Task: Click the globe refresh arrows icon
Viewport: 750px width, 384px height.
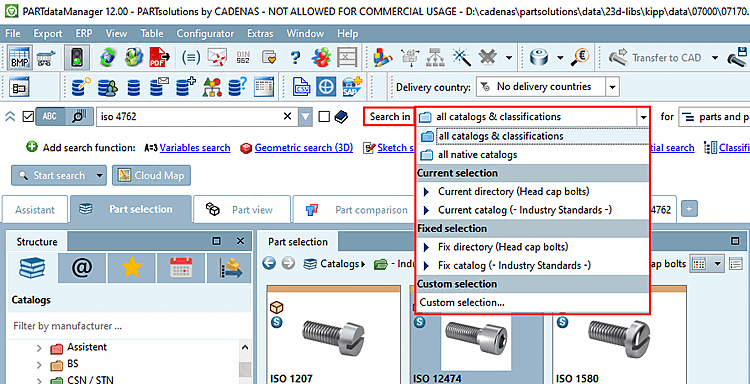Action: (x=109, y=58)
